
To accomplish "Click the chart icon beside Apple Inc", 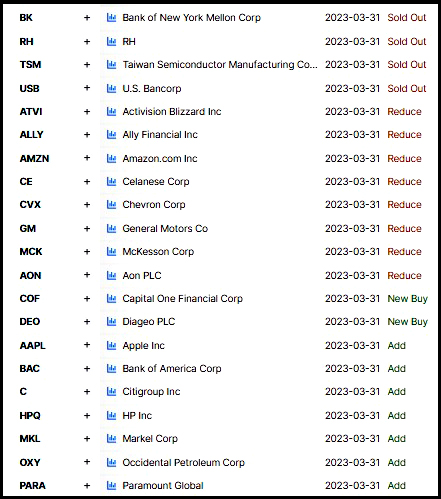I will click(111, 345).
